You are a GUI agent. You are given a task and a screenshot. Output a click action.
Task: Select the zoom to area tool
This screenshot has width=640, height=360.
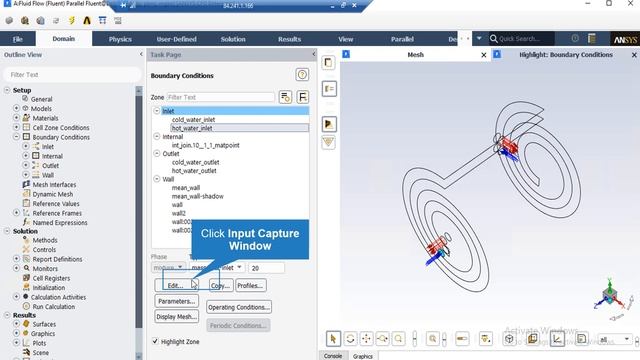(x=399, y=338)
